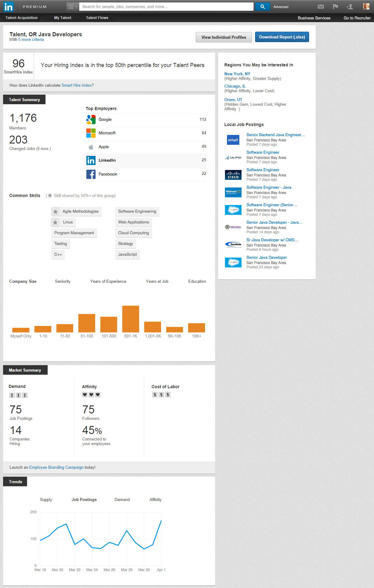374x588 pixels.
Task: Toggle the Linux skill tag
Action: (64, 222)
